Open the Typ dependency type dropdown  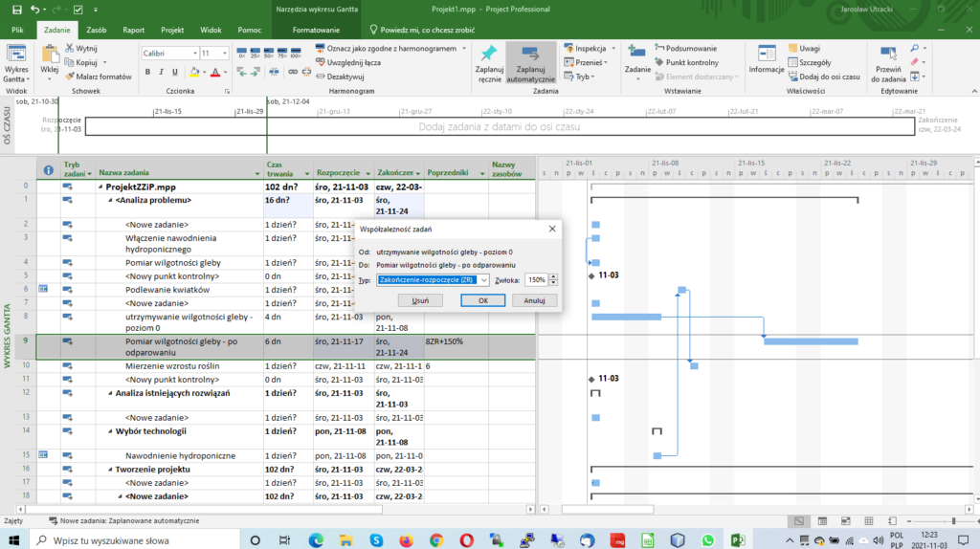click(x=483, y=280)
